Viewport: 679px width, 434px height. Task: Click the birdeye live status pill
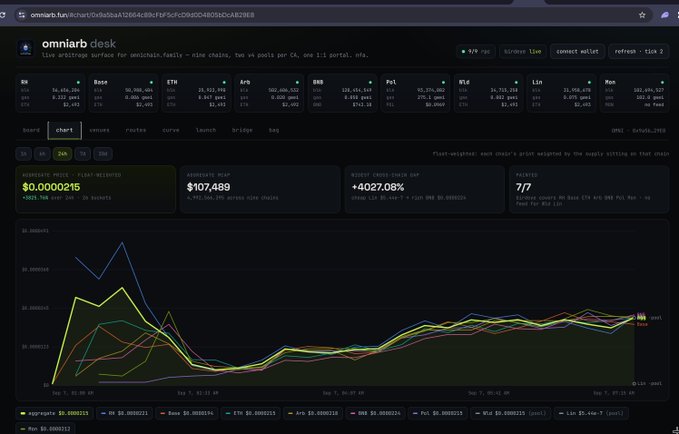523,52
